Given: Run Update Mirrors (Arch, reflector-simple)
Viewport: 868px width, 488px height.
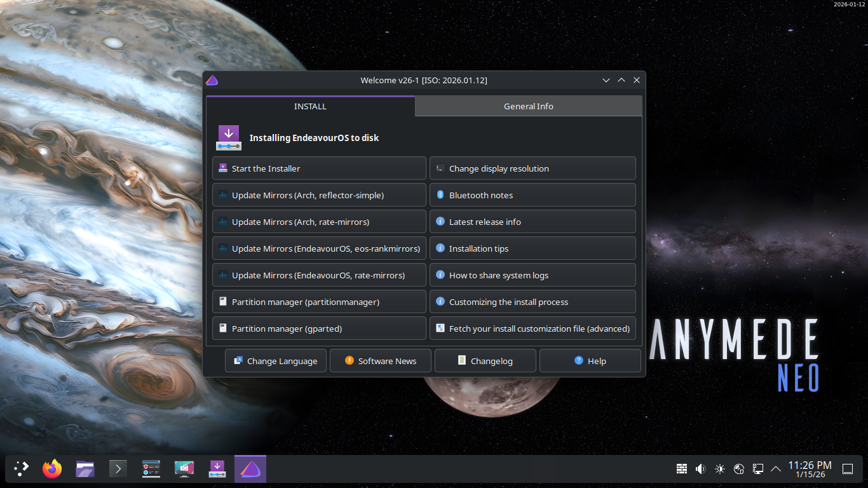Looking at the screenshot, I should pos(319,195).
